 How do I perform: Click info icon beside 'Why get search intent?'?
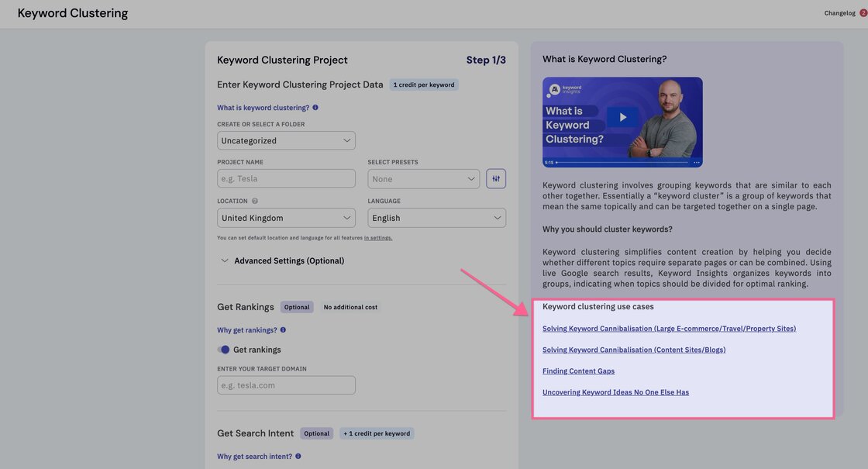pyautogui.click(x=298, y=457)
